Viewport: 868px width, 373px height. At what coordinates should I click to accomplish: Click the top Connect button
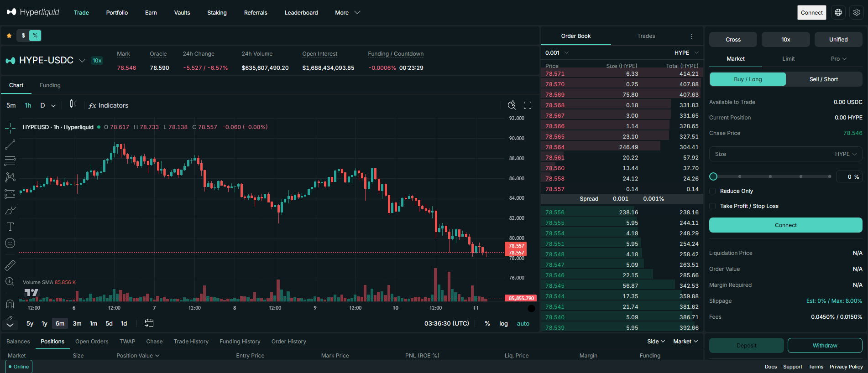812,13
